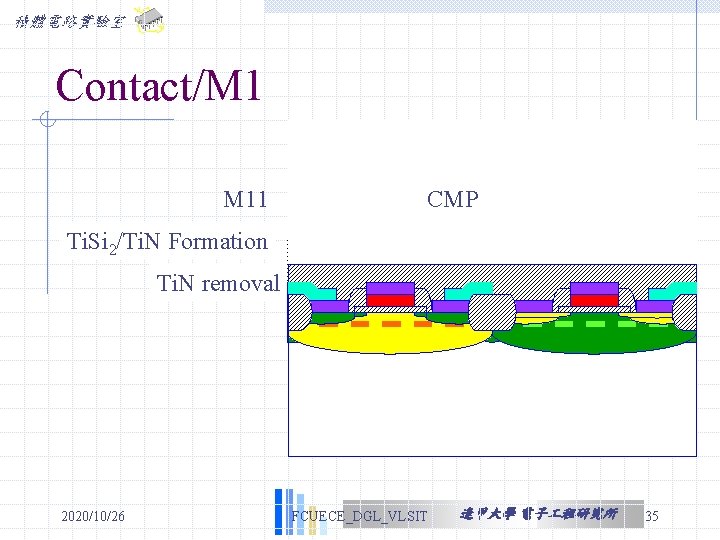
Task: Click the CMP label
Action: point(453,199)
